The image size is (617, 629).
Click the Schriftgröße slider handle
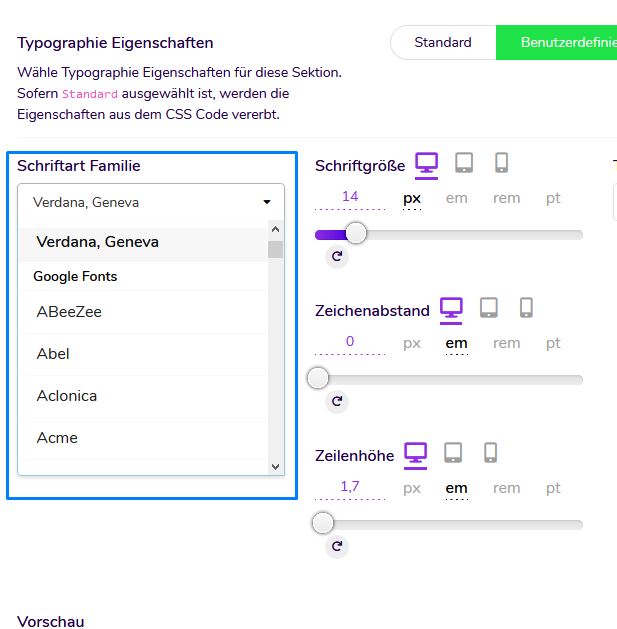355,234
